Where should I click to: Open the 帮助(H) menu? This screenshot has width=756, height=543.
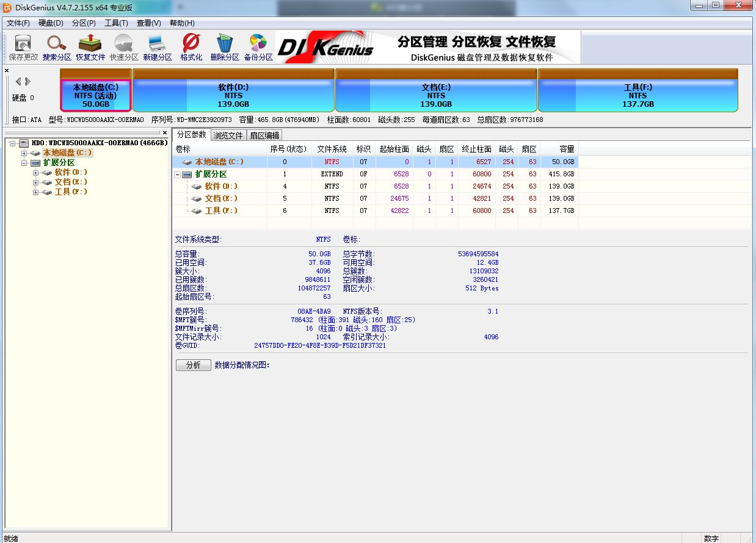(x=182, y=23)
